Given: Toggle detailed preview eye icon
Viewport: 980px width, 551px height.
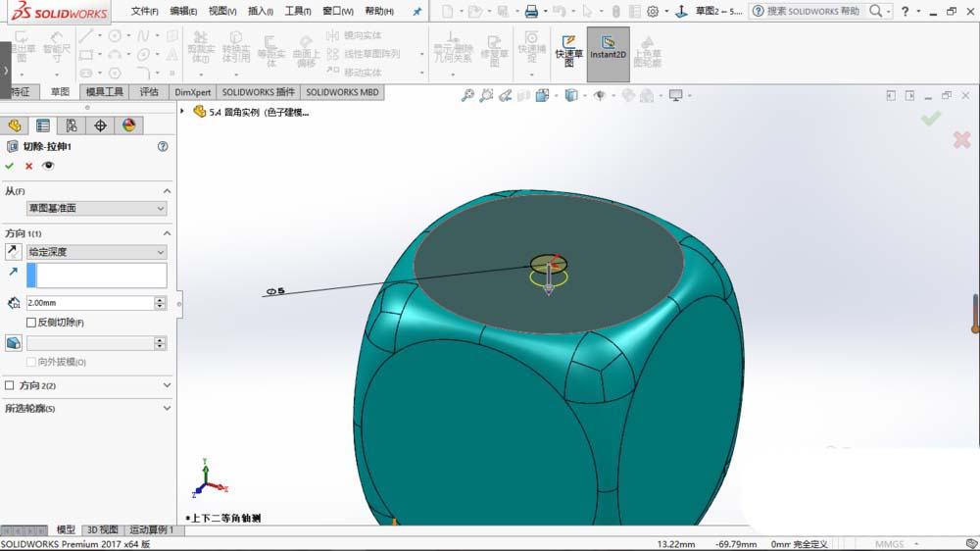Looking at the screenshot, I should click(x=47, y=166).
